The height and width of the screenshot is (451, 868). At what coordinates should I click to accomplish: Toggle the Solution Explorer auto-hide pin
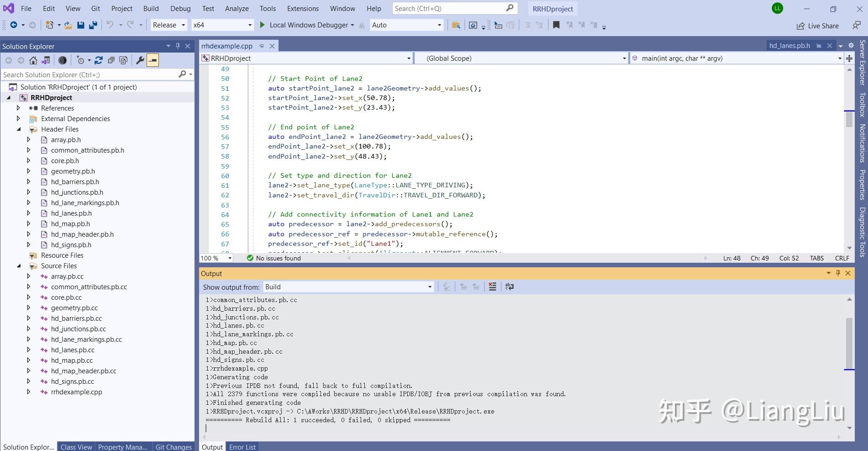point(178,46)
